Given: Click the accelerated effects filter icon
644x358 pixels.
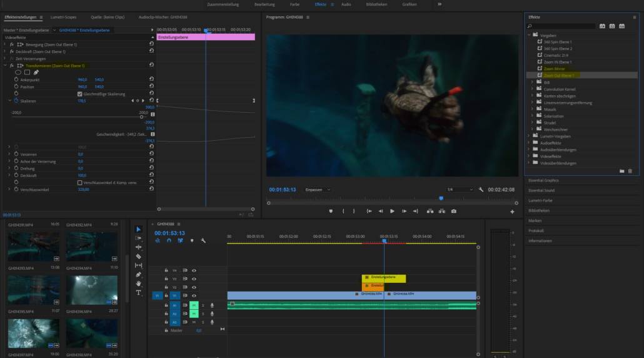Looking at the screenshot, I should coord(602,26).
